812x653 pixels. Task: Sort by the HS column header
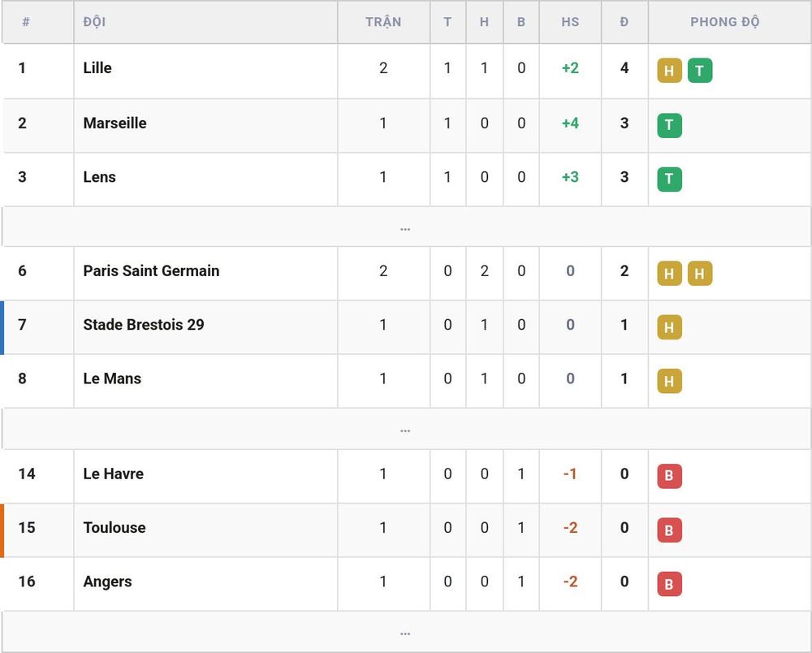(x=570, y=22)
